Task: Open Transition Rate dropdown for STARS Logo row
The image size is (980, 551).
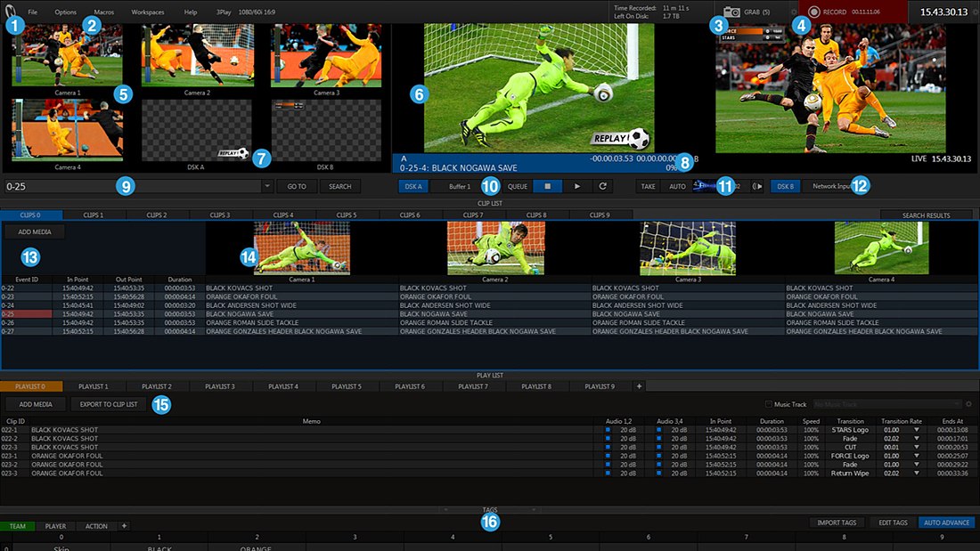Action: [x=916, y=429]
